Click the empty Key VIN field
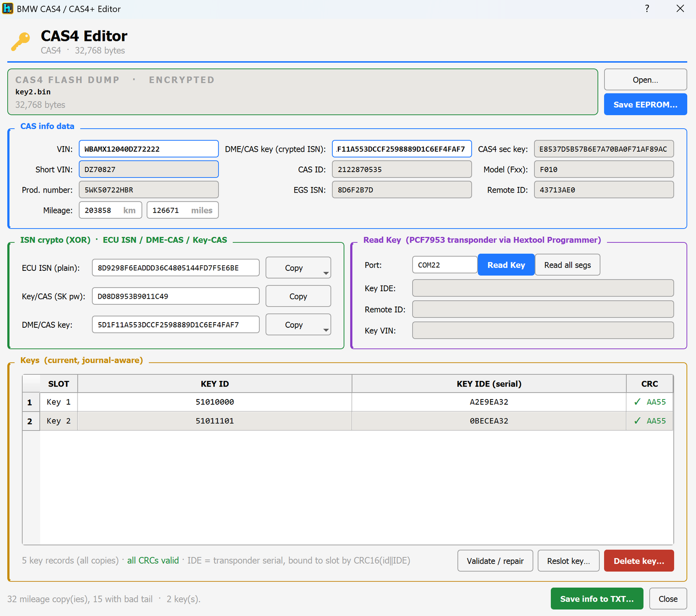Image resolution: width=696 pixels, height=616 pixels. [x=543, y=330]
